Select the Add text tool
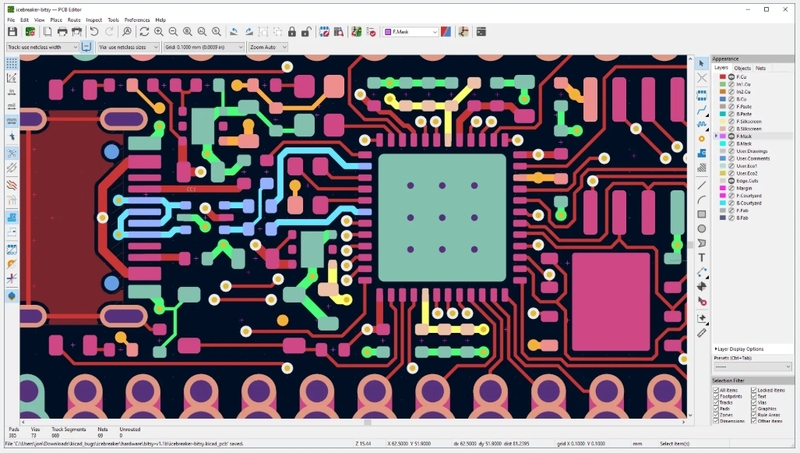The height and width of the screenshot is (453, 800). pos(702,258)
